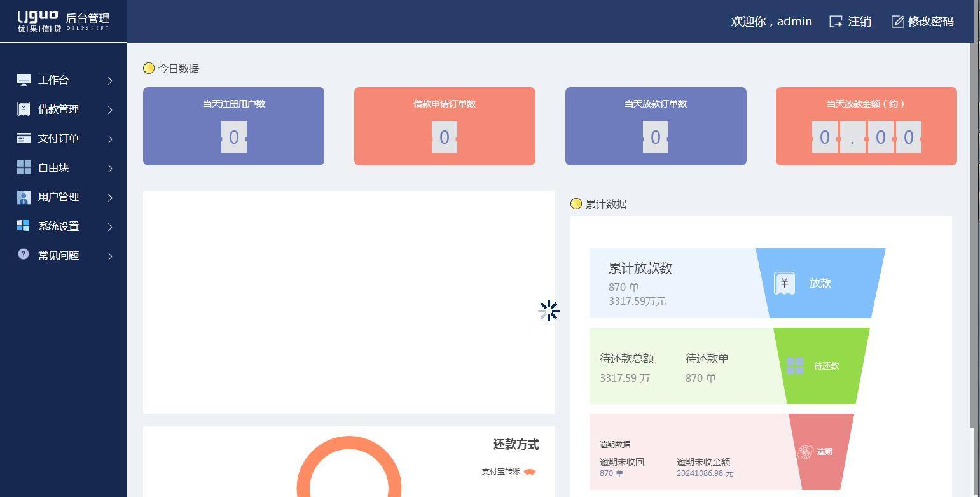The height and width of the screenshot is (497, 980).
Task: Select the 用户管理 user icon
Action: 24,197
